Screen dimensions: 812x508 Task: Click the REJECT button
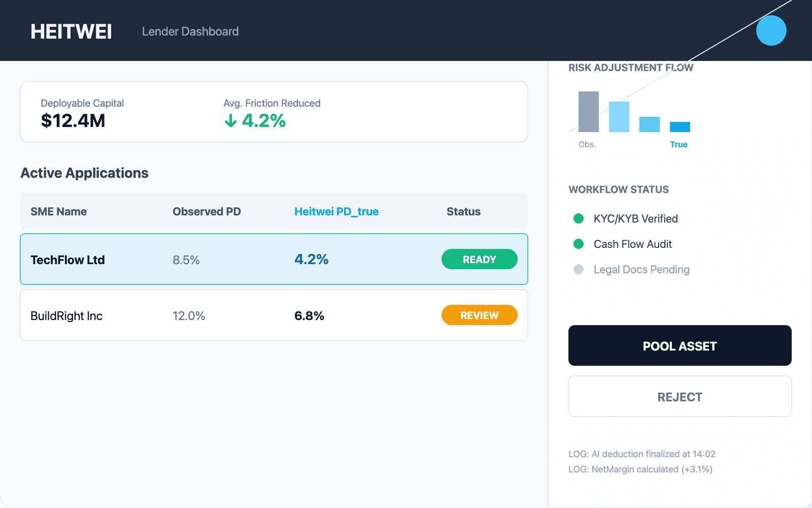coord(680,396)
